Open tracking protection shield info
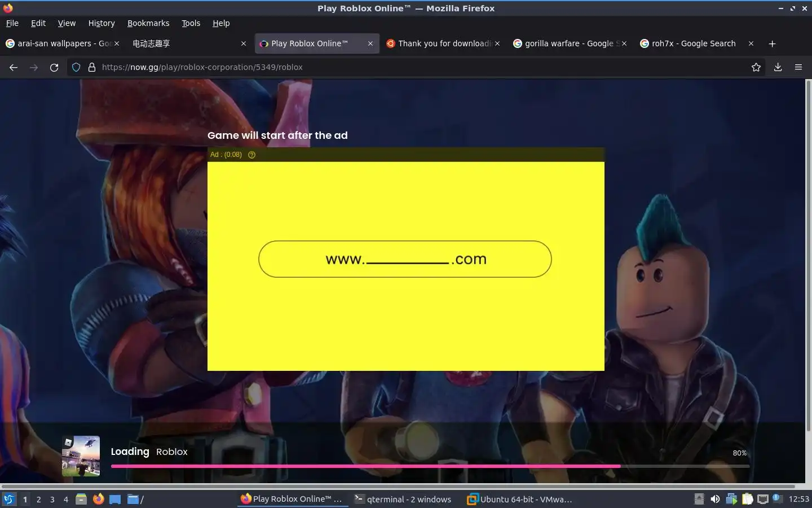 click(x=76, y=67)
